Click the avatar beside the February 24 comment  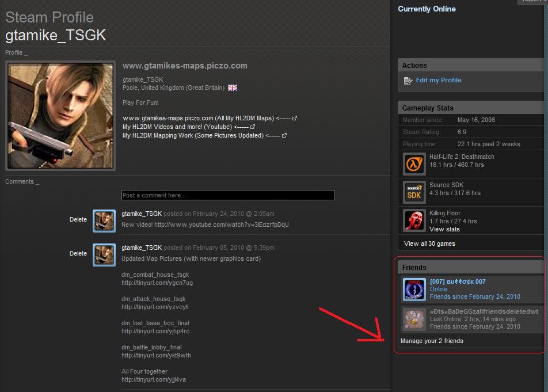104,220
